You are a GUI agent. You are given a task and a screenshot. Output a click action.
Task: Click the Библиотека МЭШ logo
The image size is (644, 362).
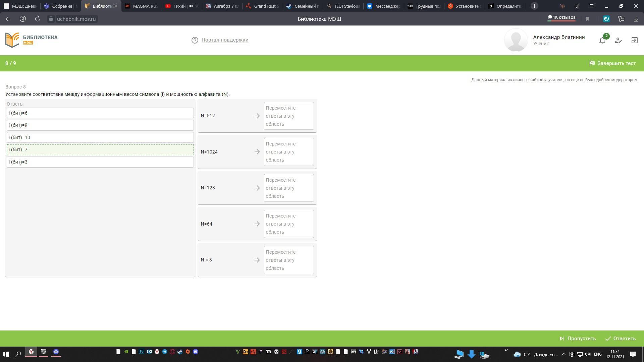click(x=32, y=40)
